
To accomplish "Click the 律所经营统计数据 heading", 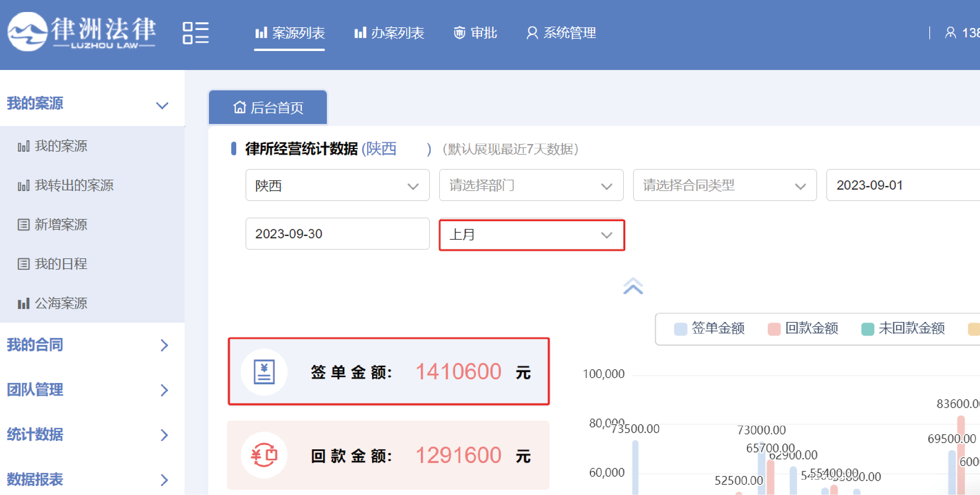I will pos(301,149).
